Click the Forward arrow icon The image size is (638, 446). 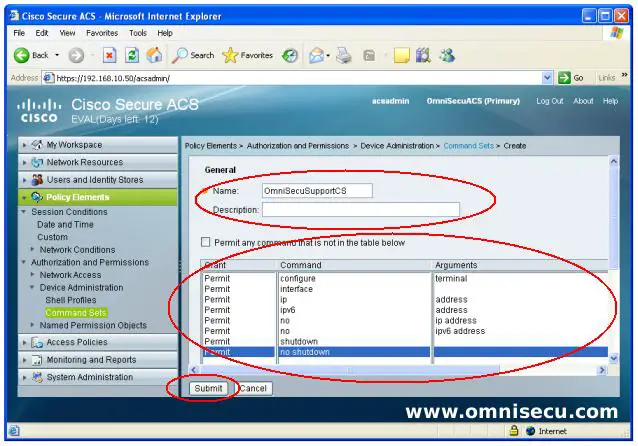tap(76, 55)
